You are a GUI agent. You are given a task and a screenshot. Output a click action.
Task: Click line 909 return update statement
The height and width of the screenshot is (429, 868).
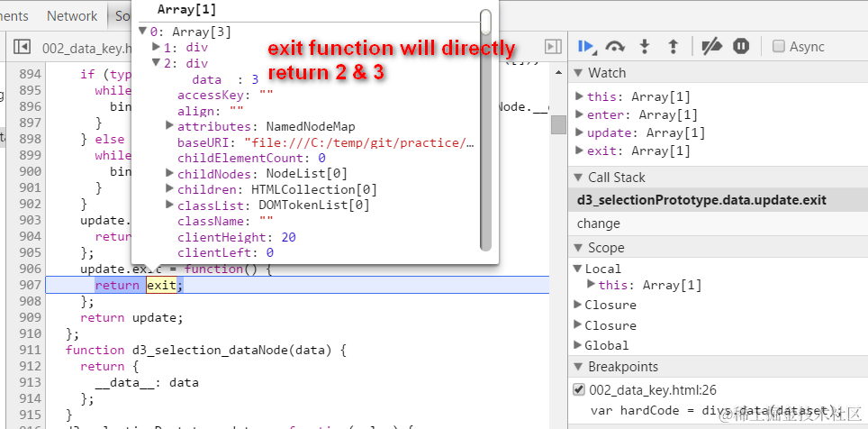131,317
